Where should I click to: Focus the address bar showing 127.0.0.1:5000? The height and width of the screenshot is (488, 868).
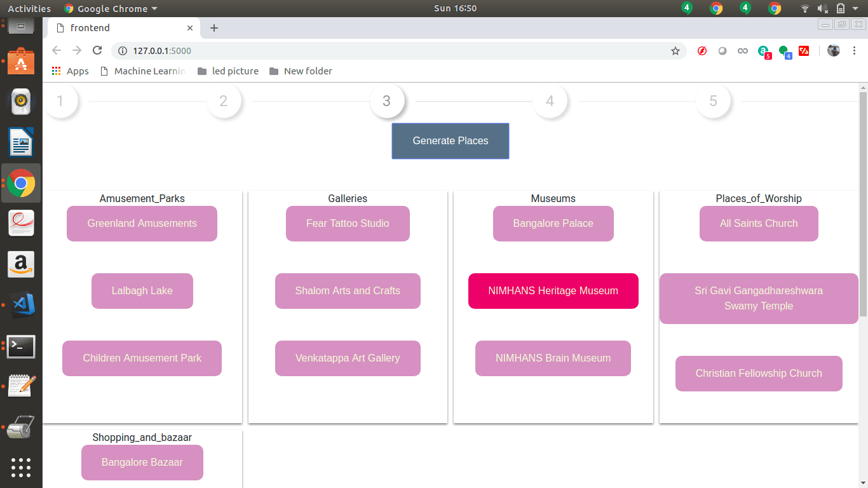pyautogui.click(x=398, y=51)
